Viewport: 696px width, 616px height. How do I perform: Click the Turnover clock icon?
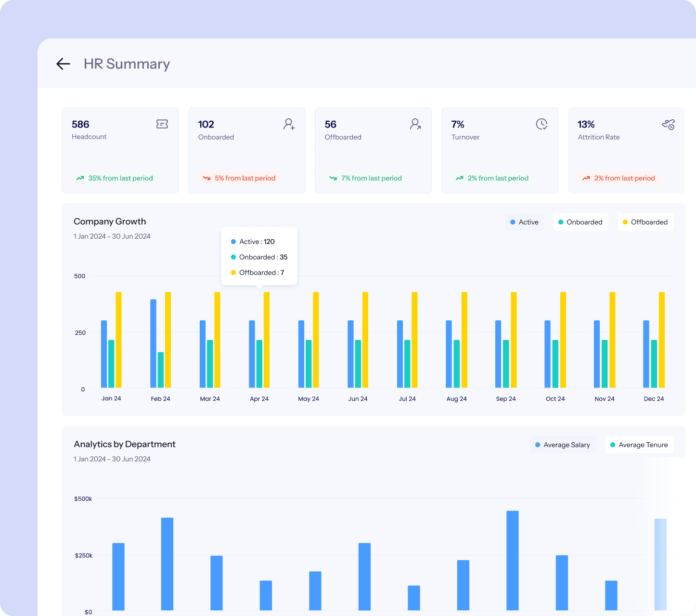pos(541,124)
